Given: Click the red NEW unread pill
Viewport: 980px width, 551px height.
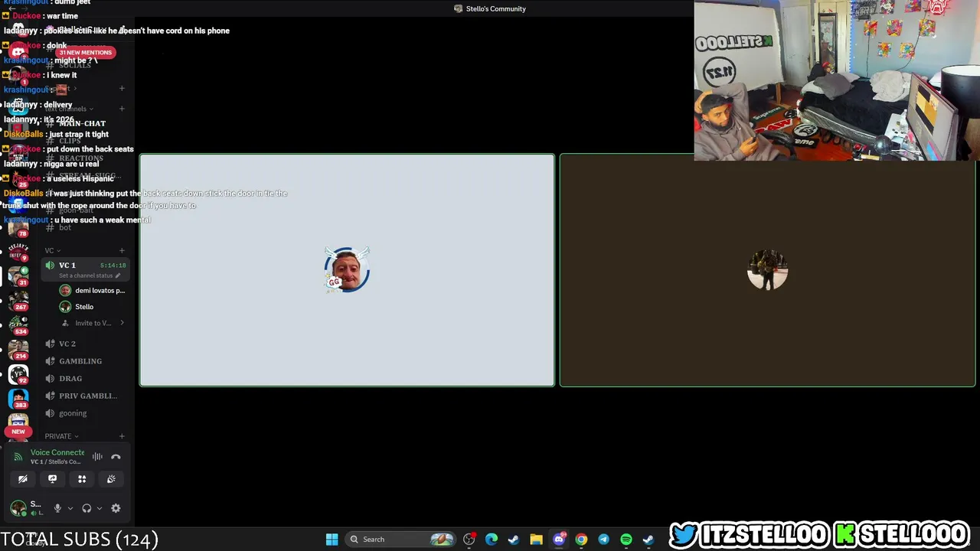Looking at the screenshot, I should tap(18, 432).
